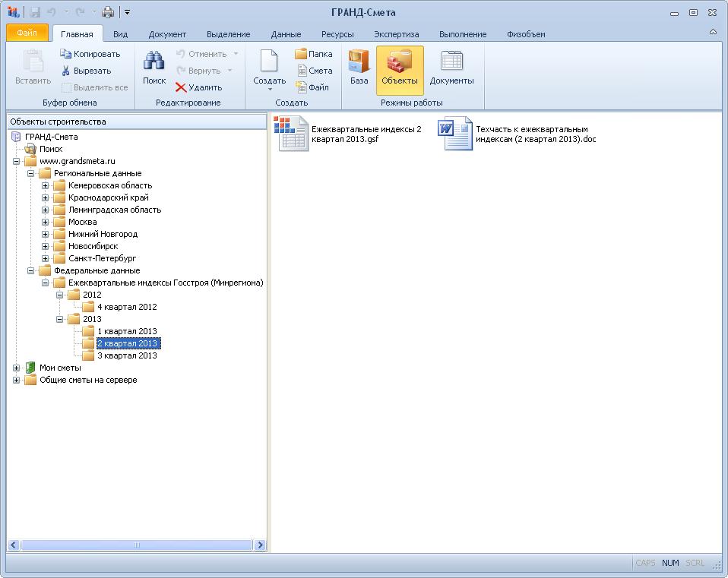
Task: Click the Вставить paste icon
Action: tap(33, 62)
